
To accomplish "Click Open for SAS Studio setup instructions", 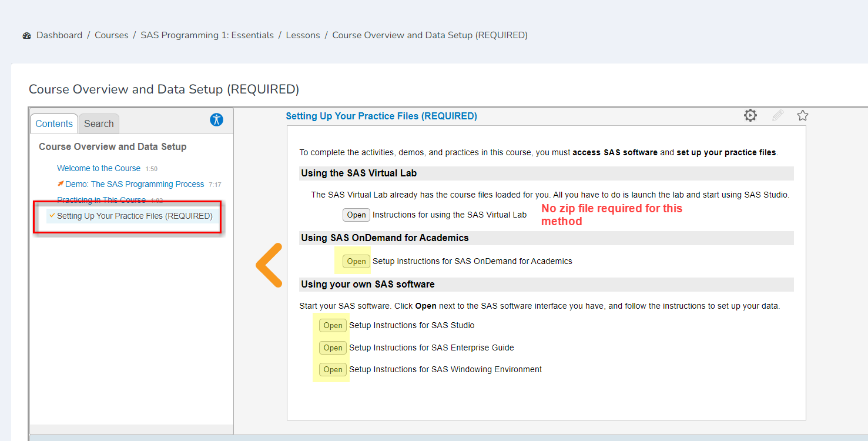I will pos(333,325).
